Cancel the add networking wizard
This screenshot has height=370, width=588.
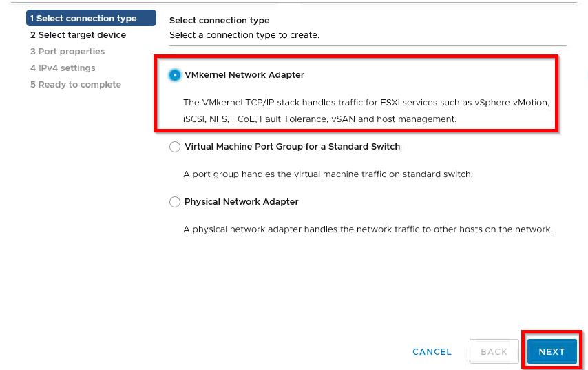point(432,352)
